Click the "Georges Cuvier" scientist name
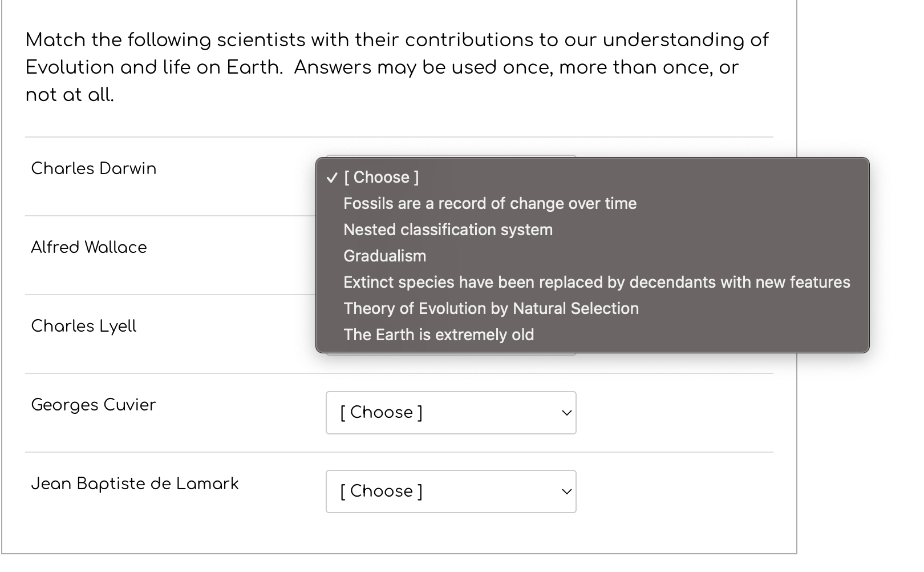The width and height of the screenshot is (924, 572). pyautogui.click(x=93, y=405)
